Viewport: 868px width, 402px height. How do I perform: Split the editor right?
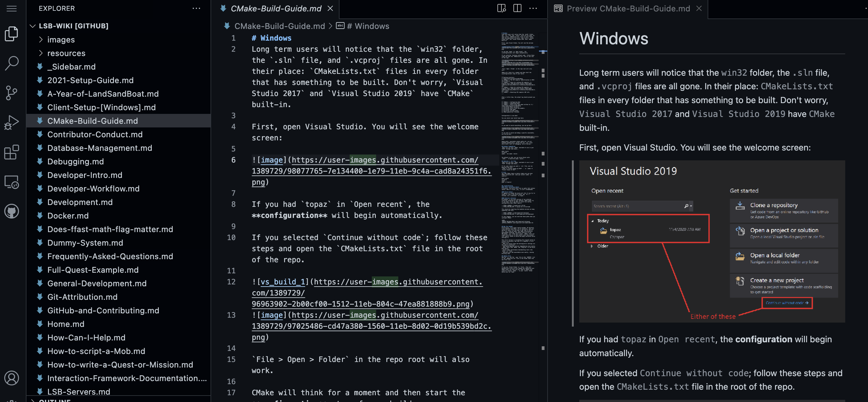click(x=517, y=8)
